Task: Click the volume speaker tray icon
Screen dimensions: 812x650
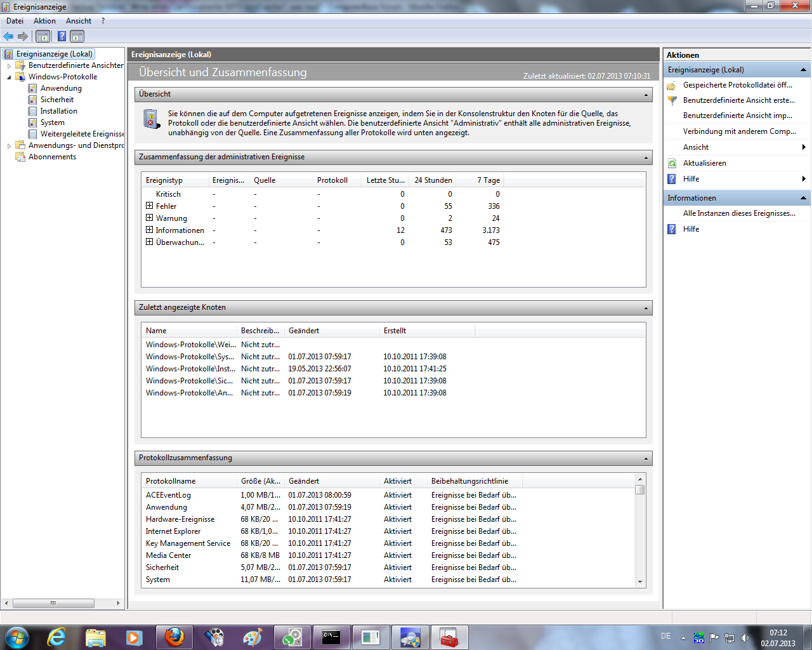Action: coord(745,638)
